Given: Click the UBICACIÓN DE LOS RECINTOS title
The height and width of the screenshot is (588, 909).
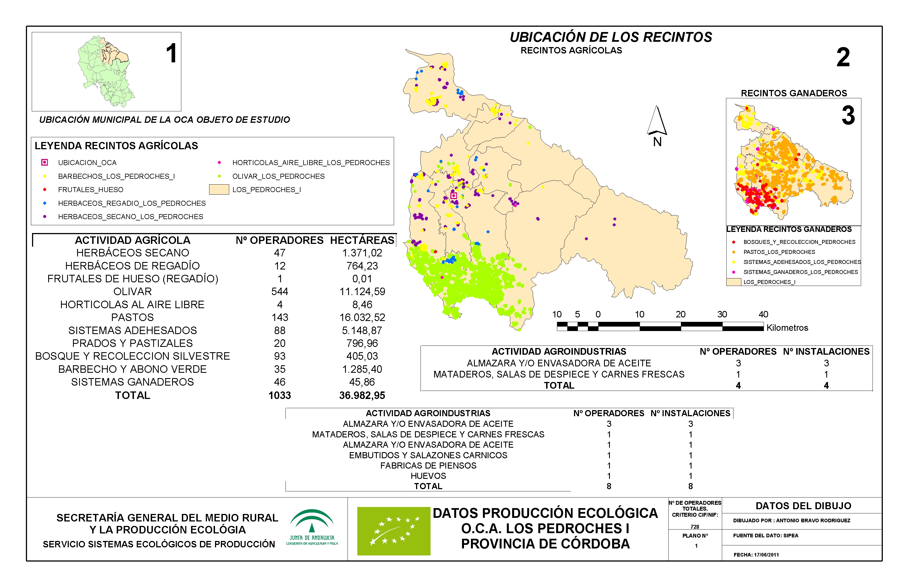Looking at the screenshot, I should pos(610,37).
